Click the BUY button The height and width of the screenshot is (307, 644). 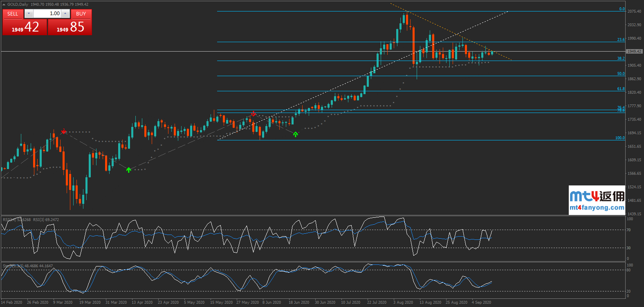click(x=81, y=14)
